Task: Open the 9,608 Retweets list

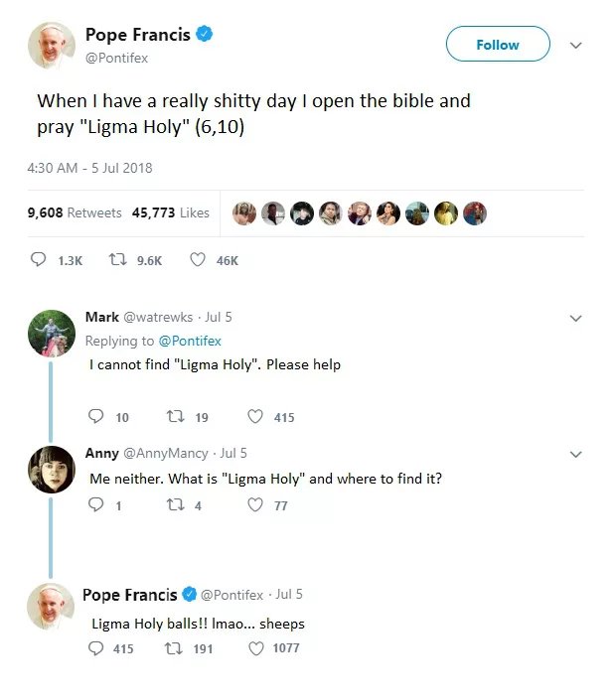Action: point(75,212)
